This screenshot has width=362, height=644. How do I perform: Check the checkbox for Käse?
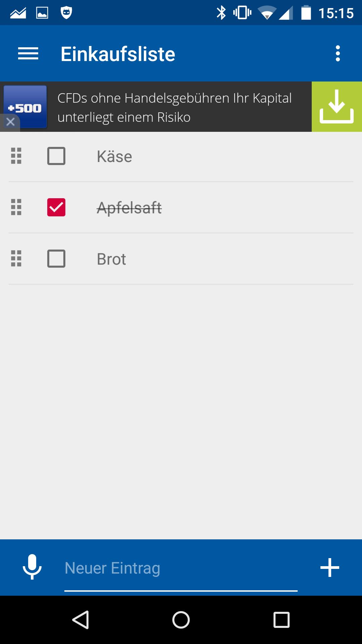[x=56, y=156]
